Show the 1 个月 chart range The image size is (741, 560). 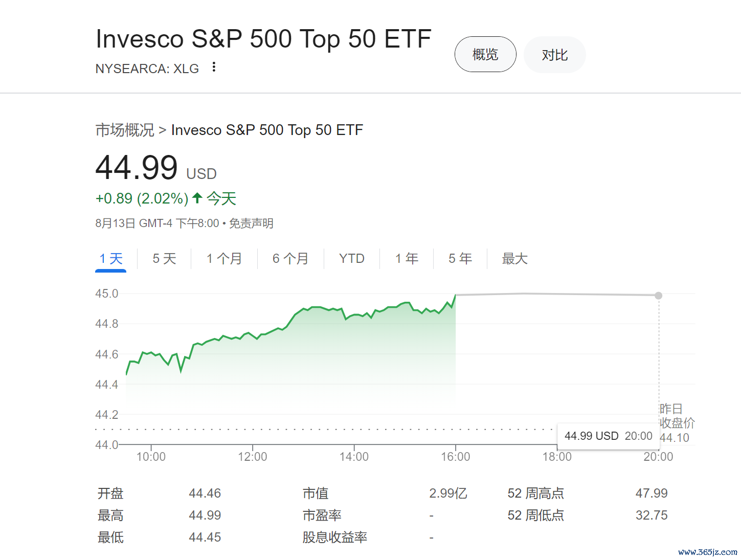[x=224, y=259]
